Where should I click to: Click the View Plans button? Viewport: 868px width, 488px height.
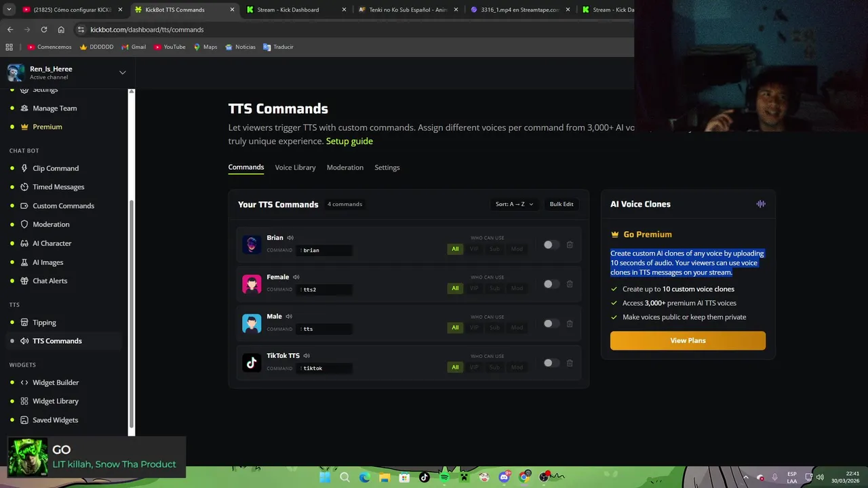688,340
